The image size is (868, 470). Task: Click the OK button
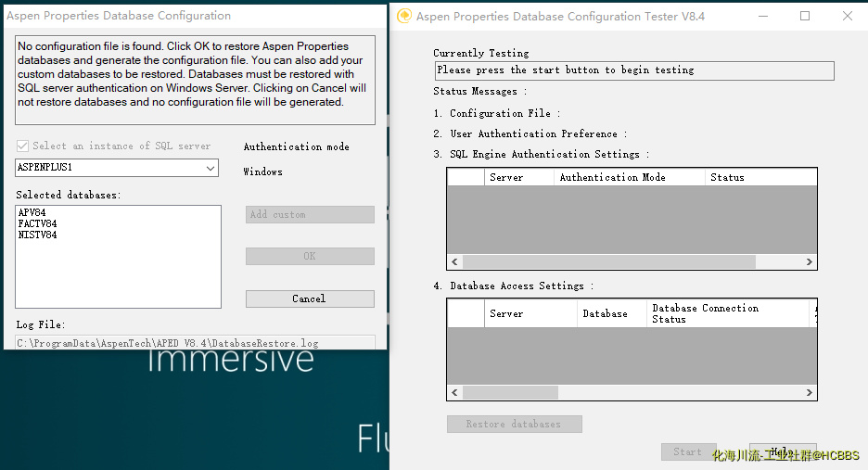point(310,256)
